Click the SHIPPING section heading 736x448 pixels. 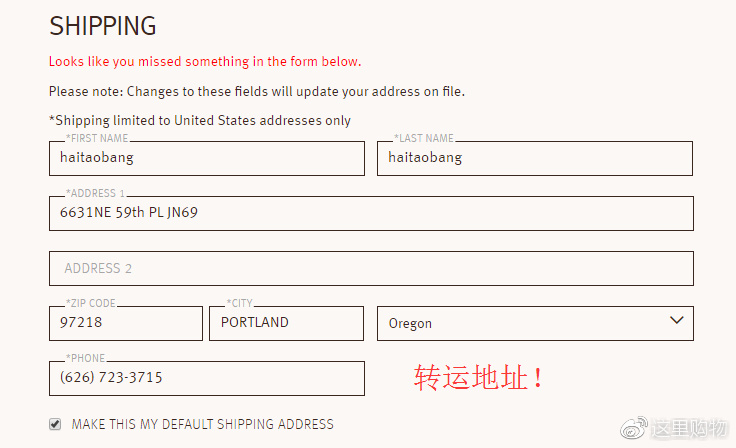point(103,26)
